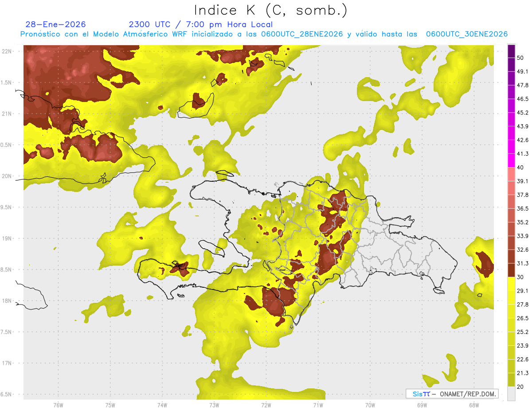The height and width of the screenshot is (411, 532).
Task: Click legend value "41.3"
Action: tap(523, 154)
